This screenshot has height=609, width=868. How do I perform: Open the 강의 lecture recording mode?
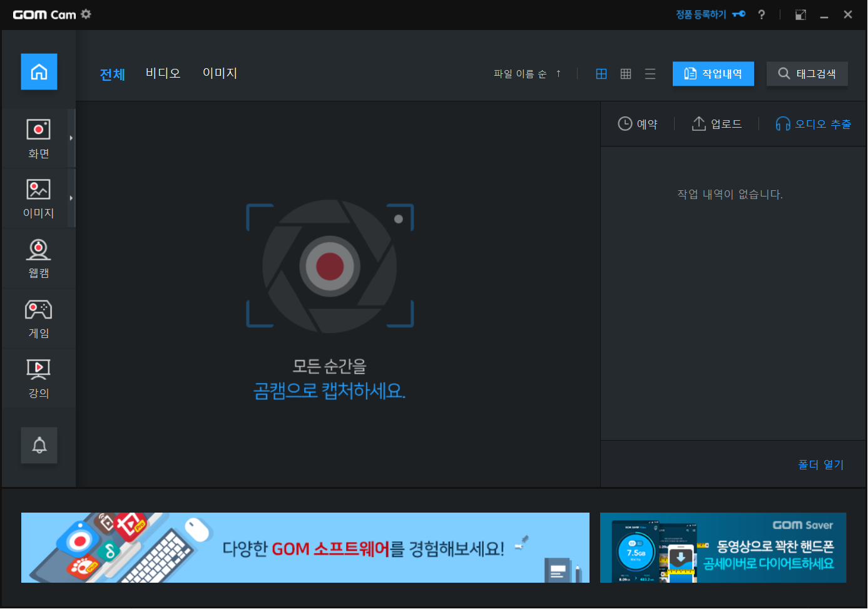[38, 379]
